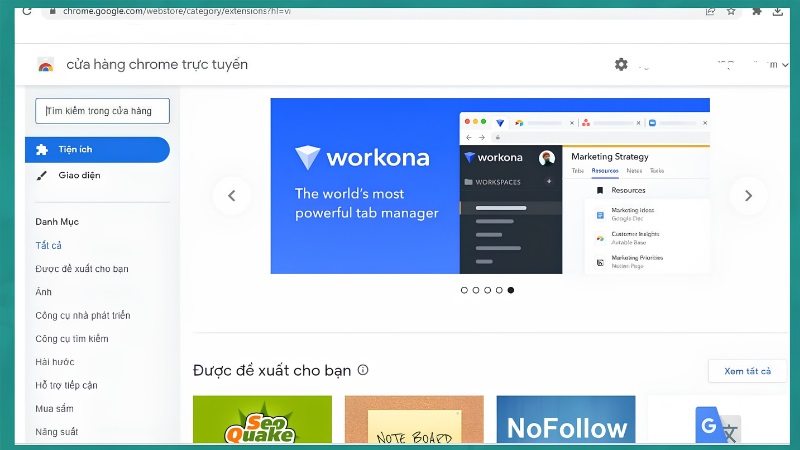Open the downloads icon in Chrome toolbar
The width and height of the screenshot is (800, 450).
[778, 11]
